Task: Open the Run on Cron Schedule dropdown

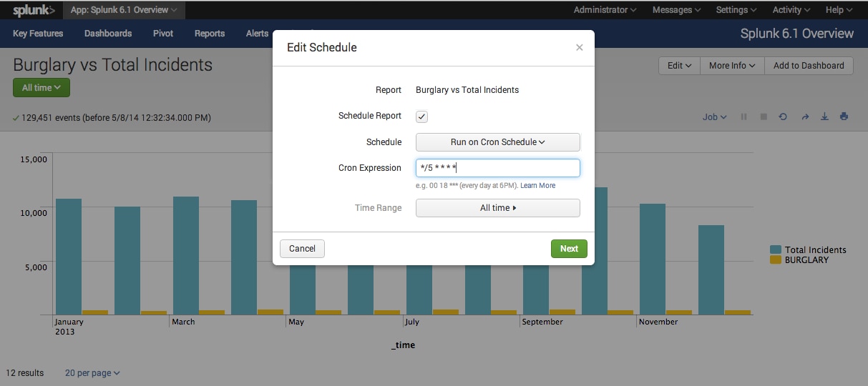Action: (x=498, y=142)
